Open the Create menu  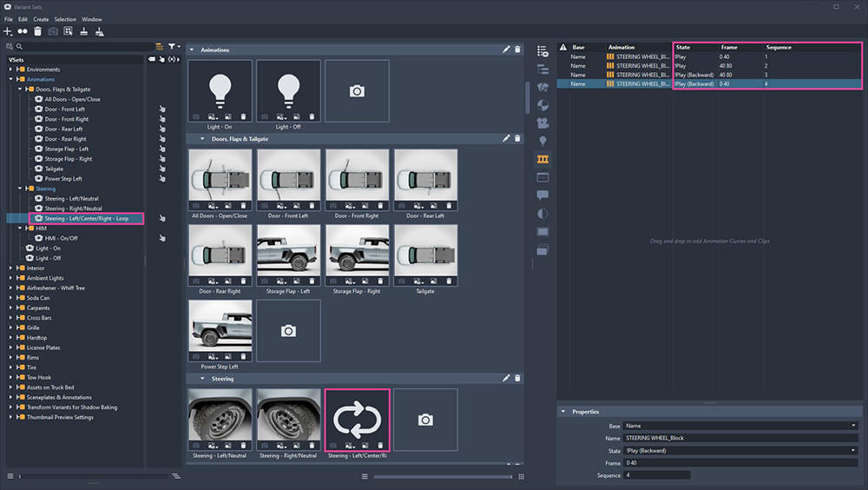(41, 19)
